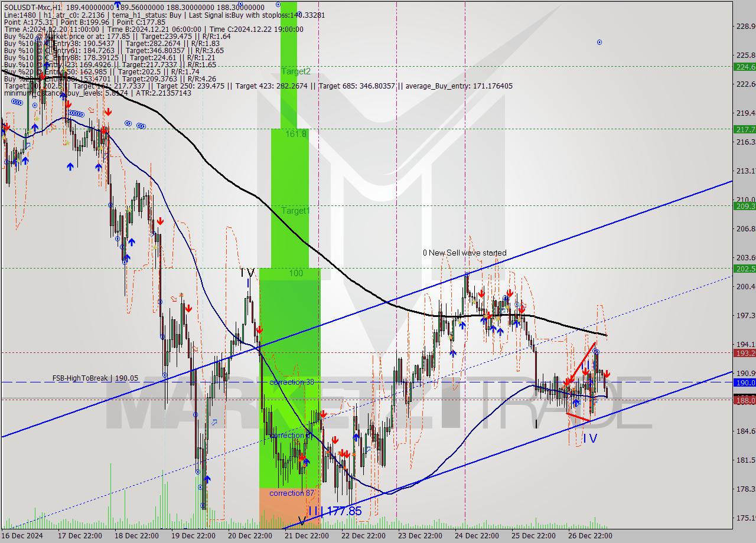Click the black 'I V' wave label
Screen dimensions: 756x543
pos(247,272)
